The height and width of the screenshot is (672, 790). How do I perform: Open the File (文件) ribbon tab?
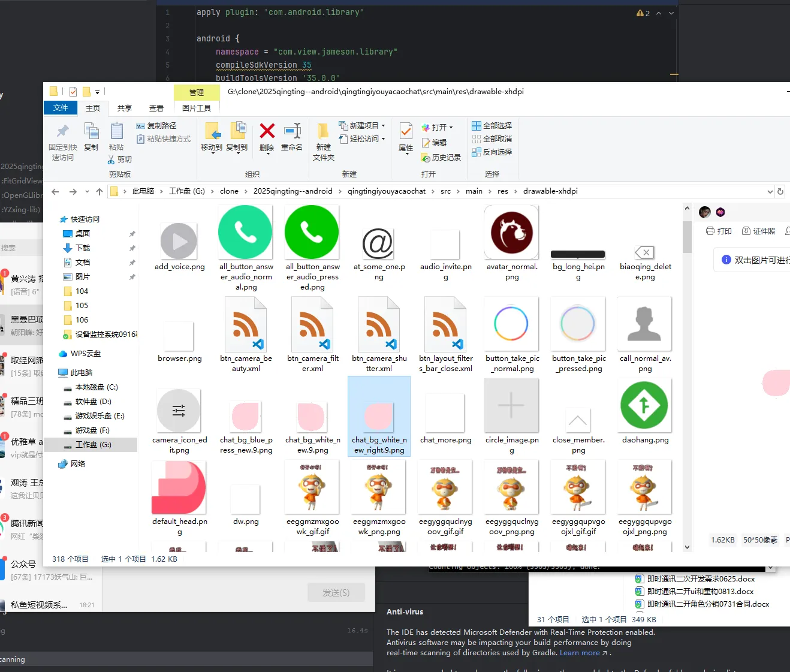(61, 108)
